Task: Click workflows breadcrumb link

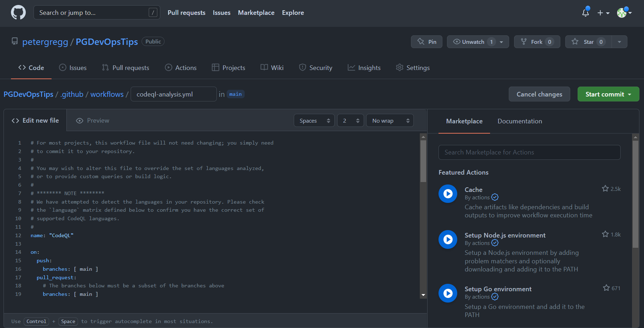Action: (x=107, y=94)
